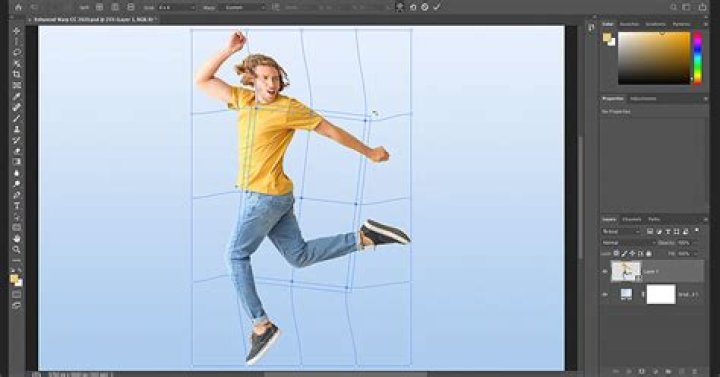The height and width of the screenshot is (377, 720).
Task: Click the Delete layer trash icon
Action: (695, 371)
